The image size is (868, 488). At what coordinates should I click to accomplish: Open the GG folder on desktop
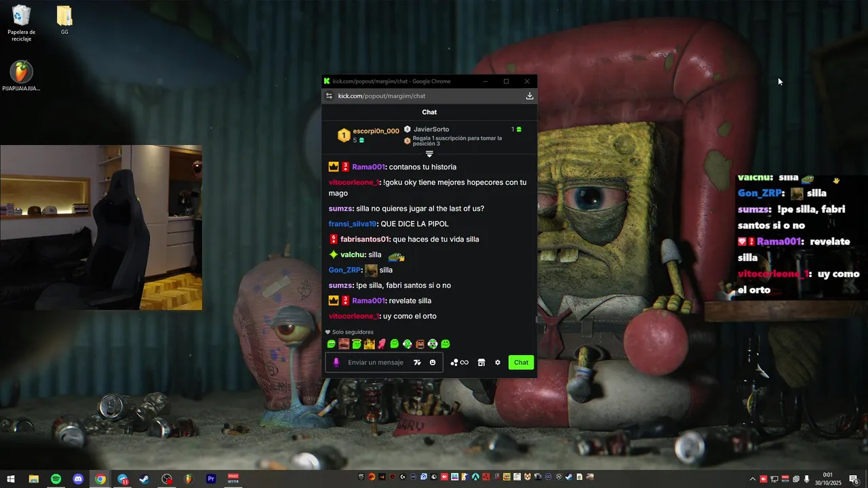(x=64, y=20)
